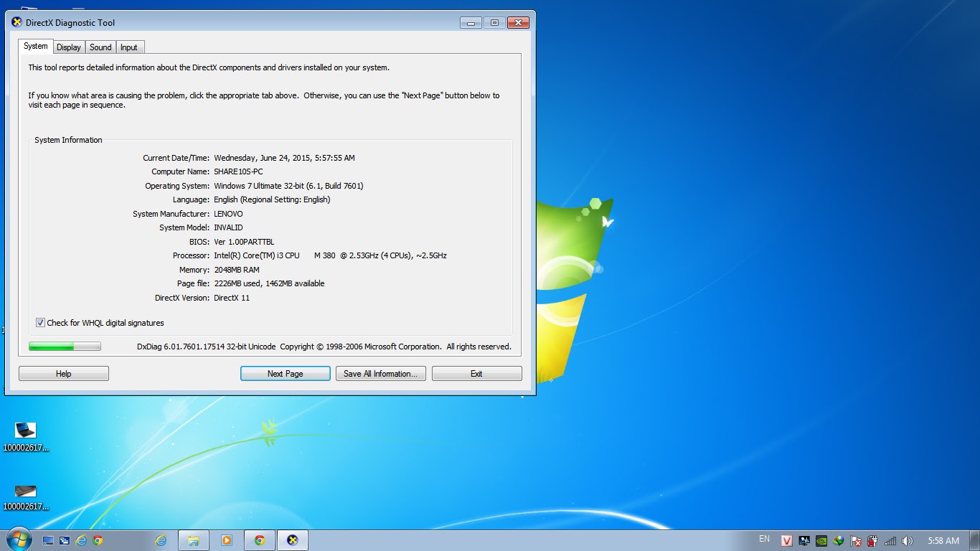Open red V antivirus tray icon
Screen dimensions: 980x551
787,541
